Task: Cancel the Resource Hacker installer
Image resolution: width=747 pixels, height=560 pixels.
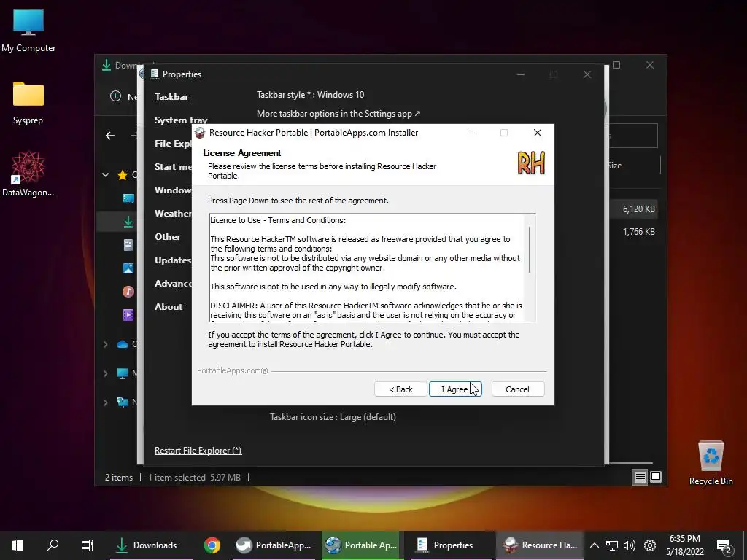Action: click(x=517, y=389)
